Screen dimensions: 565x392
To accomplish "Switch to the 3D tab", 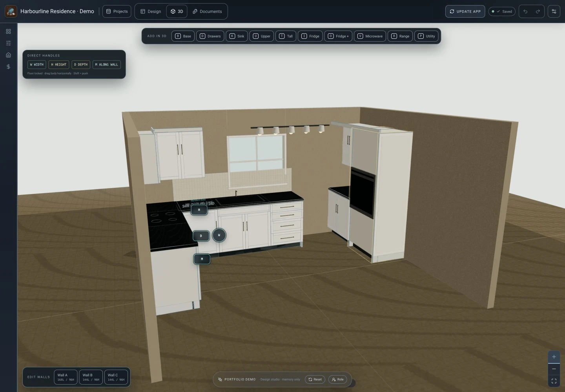I will (x=177, y=11).
